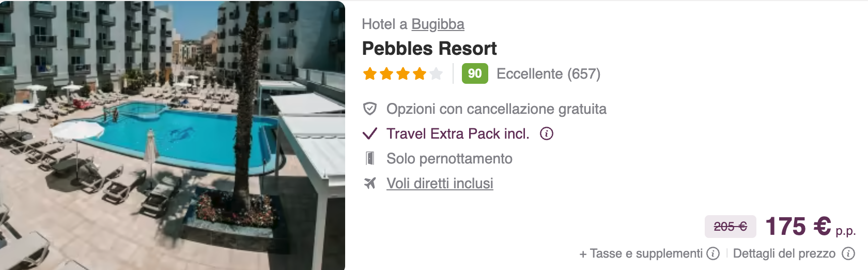Open the Pebbles Resort hotel title
The height and width of the screenshot is (270, 868).
coord(429,49)
